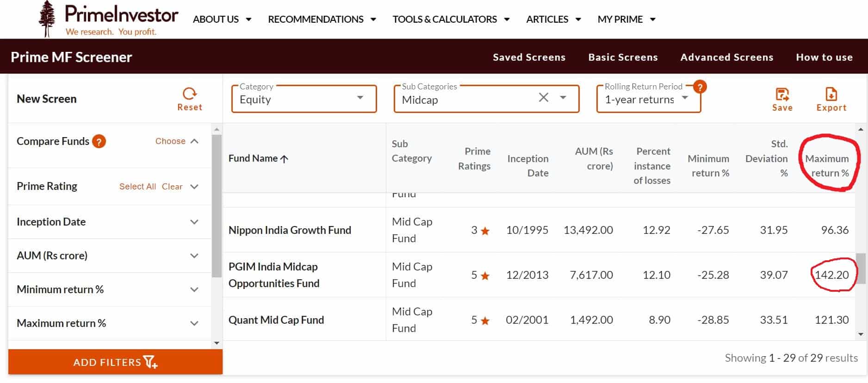Viewport: 868px width, 383px height.
Task: Open the RECOMMENDATIONS menu
Action: 322,19
